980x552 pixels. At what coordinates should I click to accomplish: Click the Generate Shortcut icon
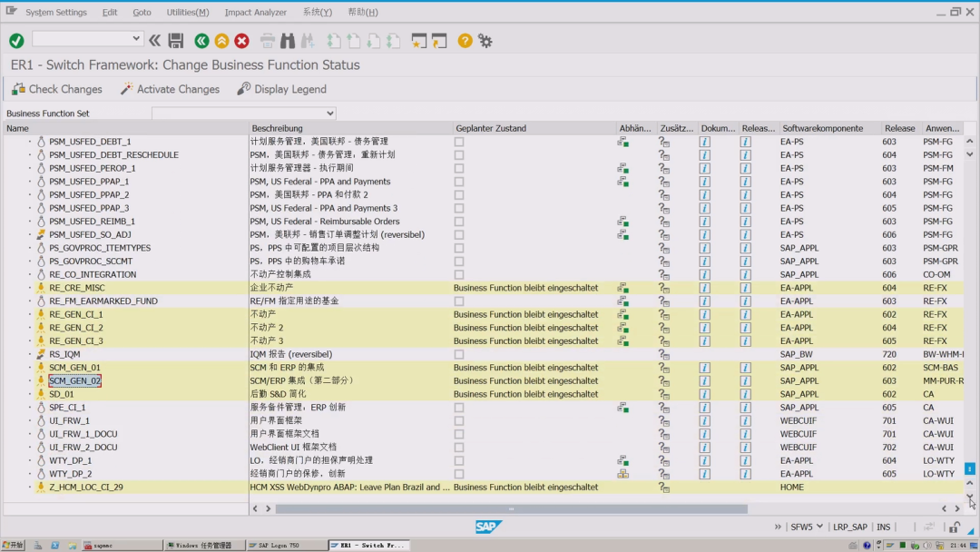point(439,41)
